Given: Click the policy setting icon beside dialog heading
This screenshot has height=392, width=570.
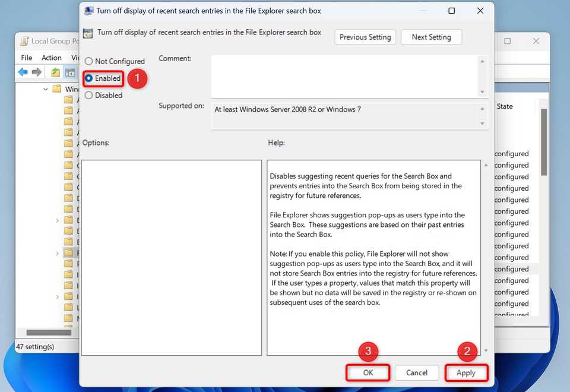Looking at the screenshot, I should point(88,33).
